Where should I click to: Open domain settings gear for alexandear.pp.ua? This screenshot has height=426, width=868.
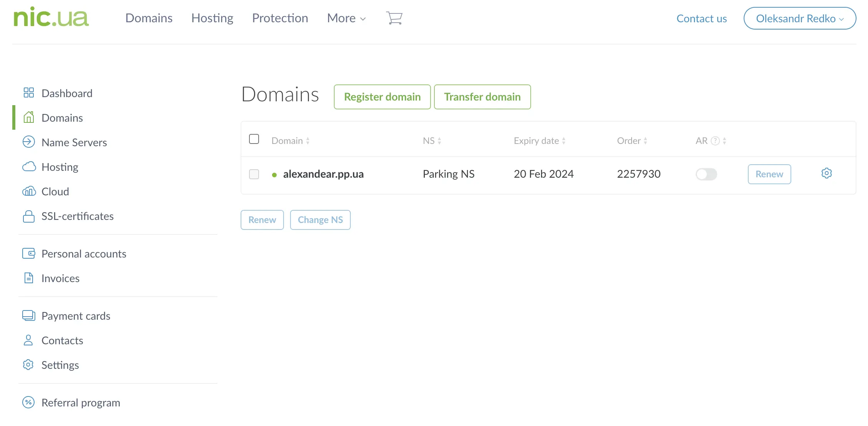coord(827,173)
